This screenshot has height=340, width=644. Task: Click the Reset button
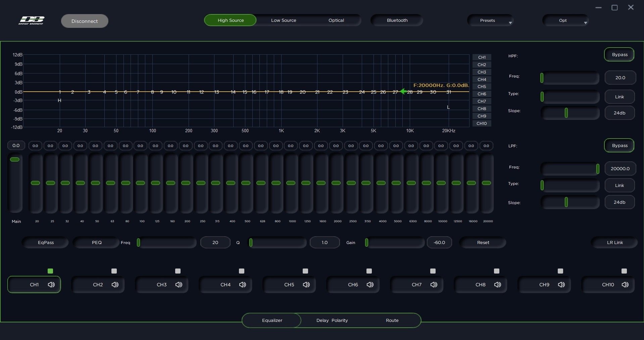pos(483,242)
